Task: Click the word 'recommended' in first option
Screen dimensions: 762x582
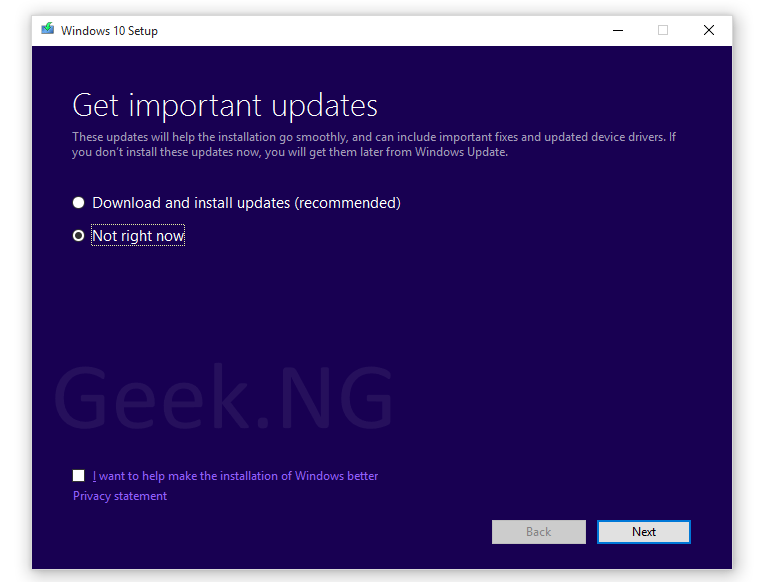Action: (348, 203)
